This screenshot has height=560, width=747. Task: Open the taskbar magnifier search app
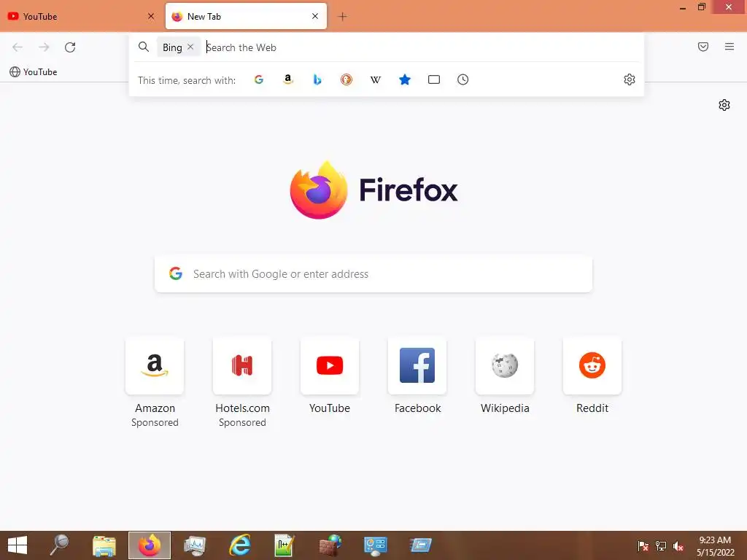(x=60, y=545)
